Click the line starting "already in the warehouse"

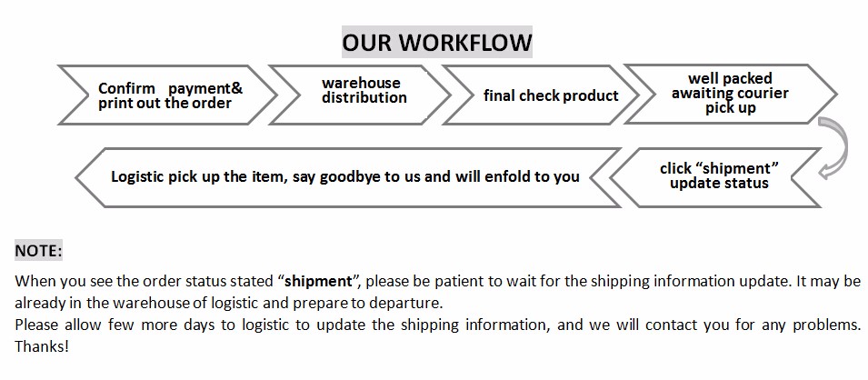[227, 302]
